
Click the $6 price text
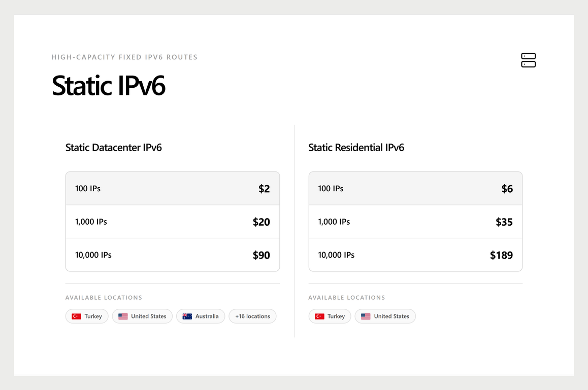pos(507,189)
